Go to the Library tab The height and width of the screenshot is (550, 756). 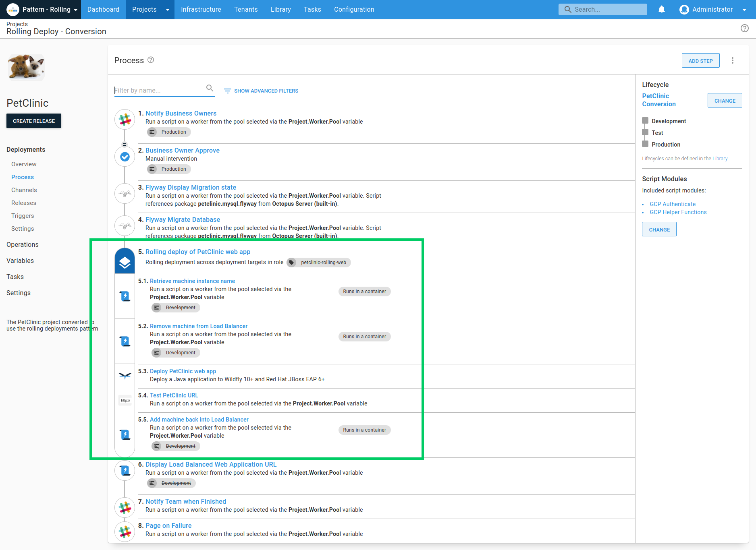(x=280, y=9)
